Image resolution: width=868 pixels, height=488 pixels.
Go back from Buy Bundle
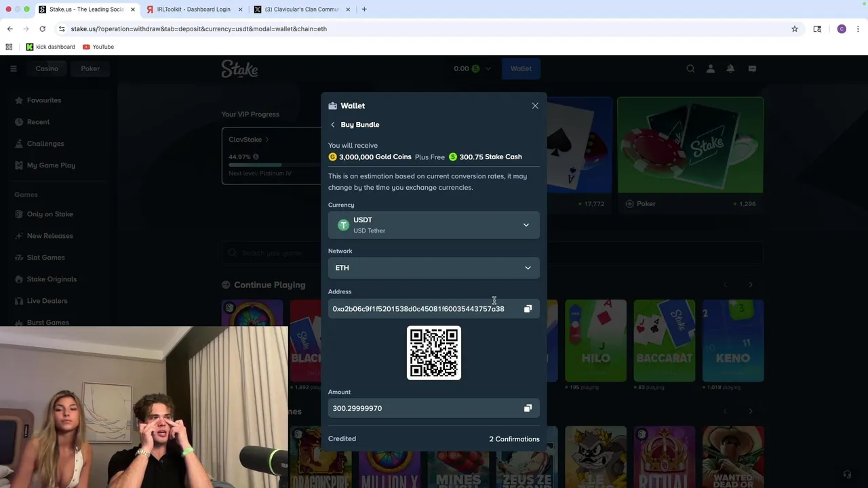(332, 125)
